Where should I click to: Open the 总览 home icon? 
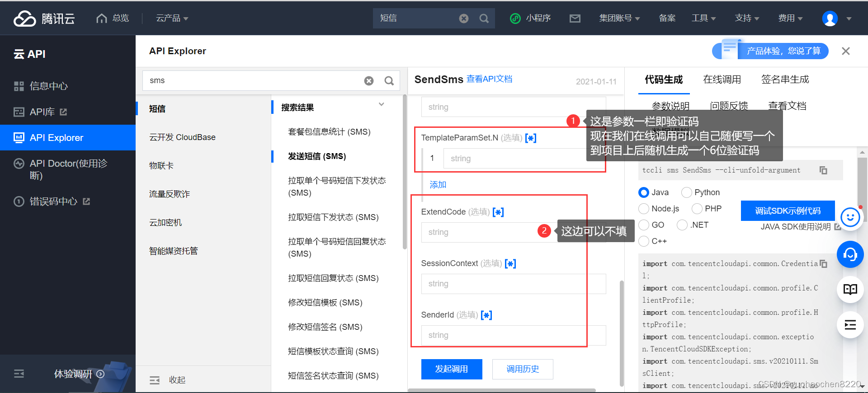pos(102,18)
